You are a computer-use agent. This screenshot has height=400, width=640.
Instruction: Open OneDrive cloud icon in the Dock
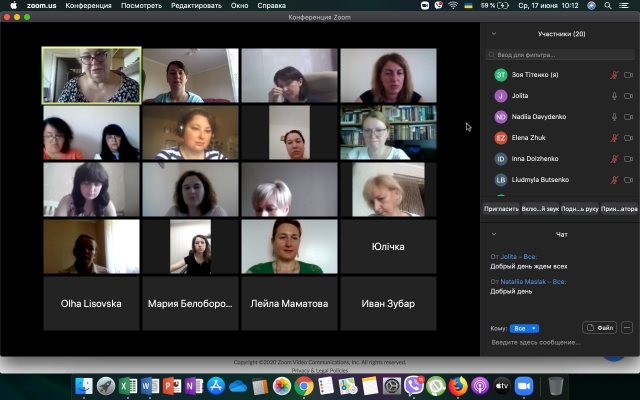pos(238,386)
